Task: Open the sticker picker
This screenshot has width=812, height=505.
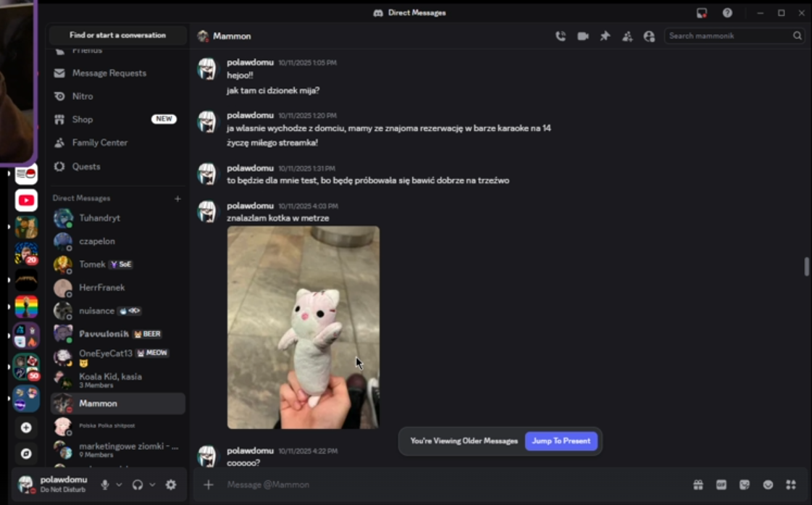Action: click(745, 485)
